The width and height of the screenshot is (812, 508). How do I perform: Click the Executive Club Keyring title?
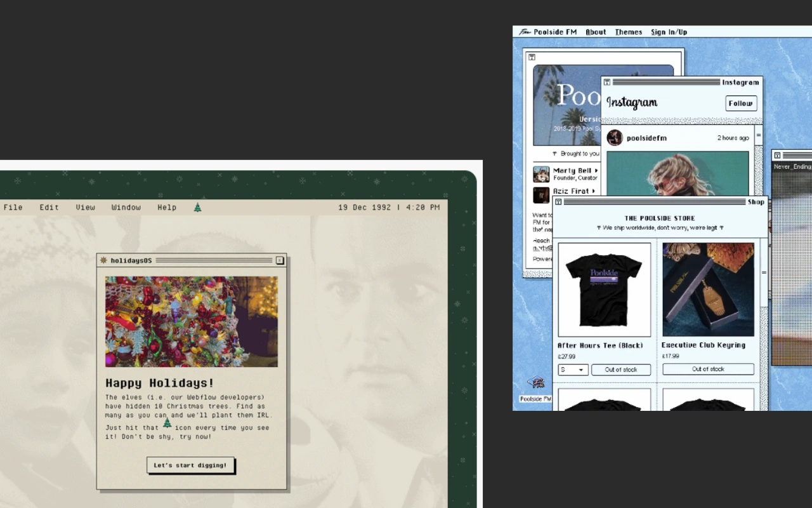[704, 345]
